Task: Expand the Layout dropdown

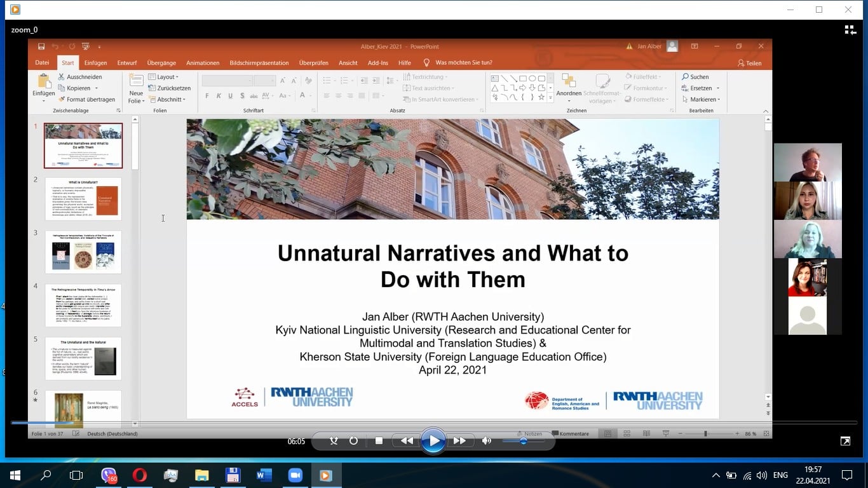Action: coord(164,77)
